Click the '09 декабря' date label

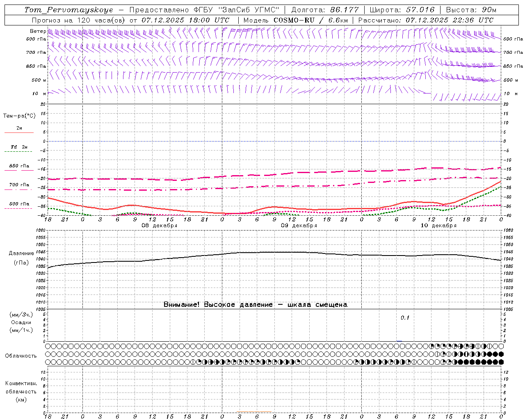click(x=299, y=226)
